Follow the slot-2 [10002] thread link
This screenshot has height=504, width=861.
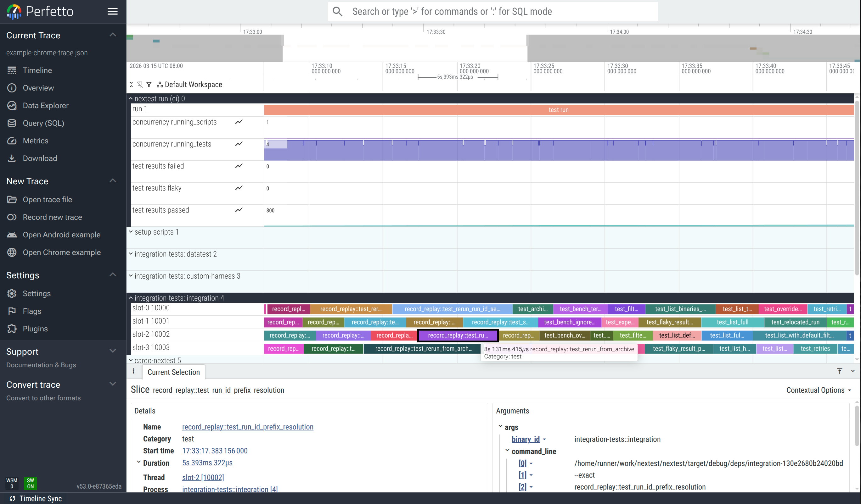[x=203, y=477]
